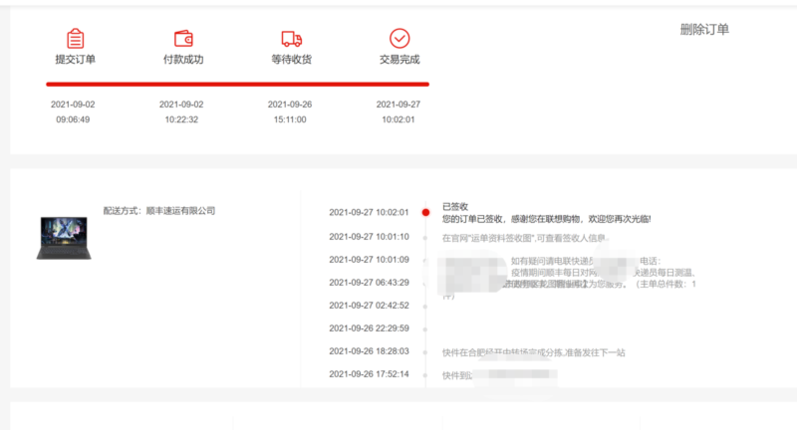Open the laptop product thumbnail
This screenshot has height=430, width=797.
pos(62,238)
